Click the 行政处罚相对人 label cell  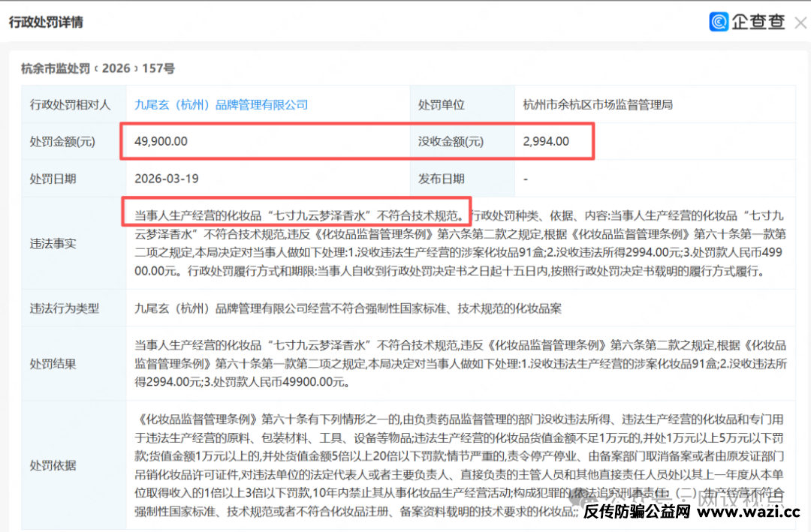pyautogui.click(x=70, y=104)
